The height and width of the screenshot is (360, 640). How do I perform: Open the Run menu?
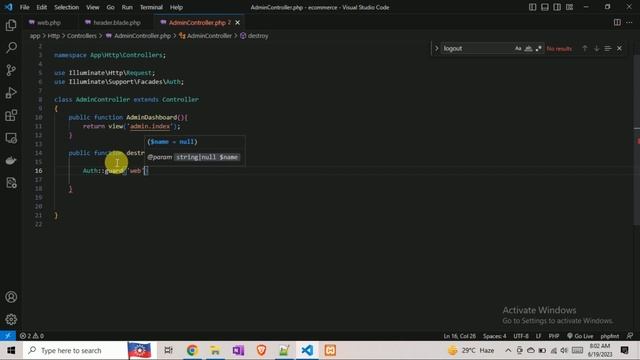pyautogui.click(x=127, y=7)
